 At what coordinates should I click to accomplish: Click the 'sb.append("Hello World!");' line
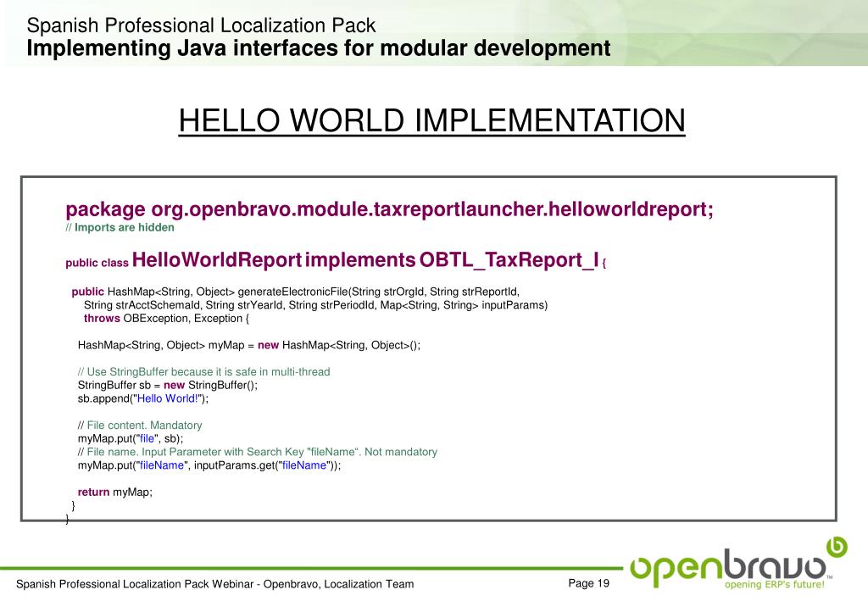click(x=142, y=398)
